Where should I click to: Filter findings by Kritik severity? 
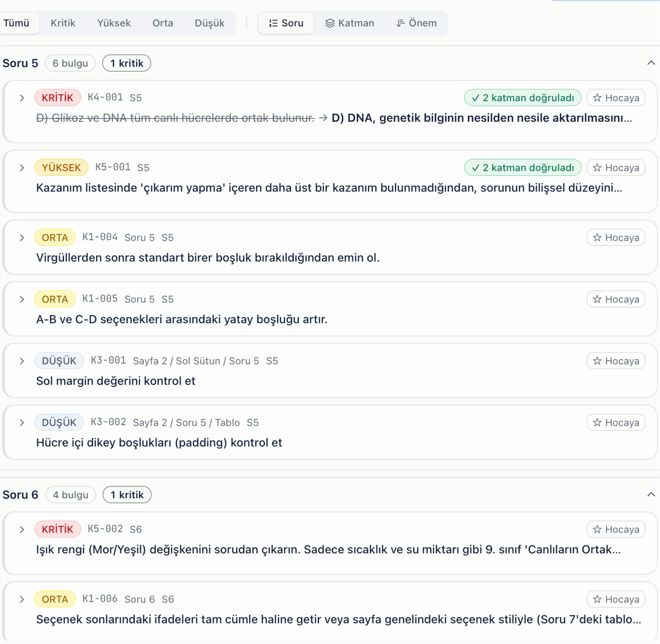(x=63, y=23)
